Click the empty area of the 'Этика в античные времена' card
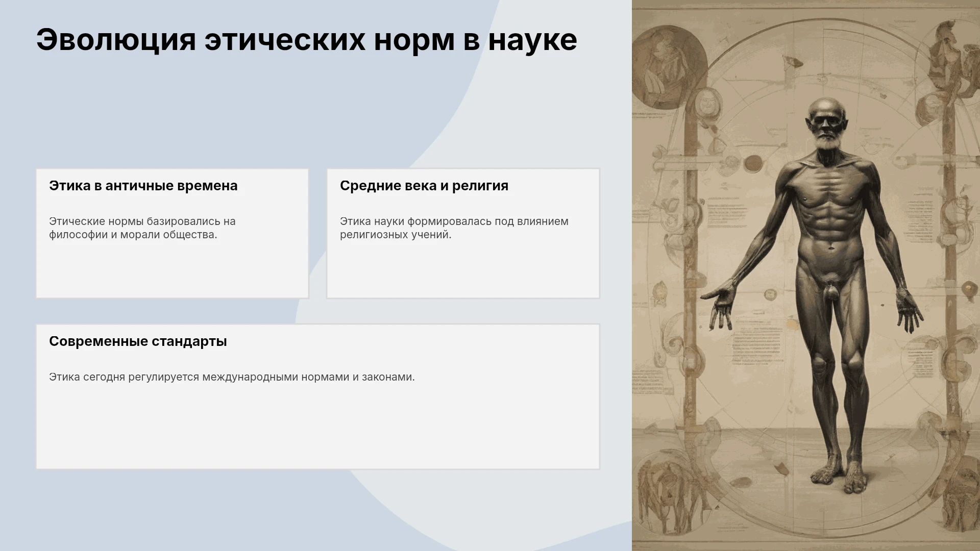The image size is (980, 551). pyautogui.click(x=172, y=270)
